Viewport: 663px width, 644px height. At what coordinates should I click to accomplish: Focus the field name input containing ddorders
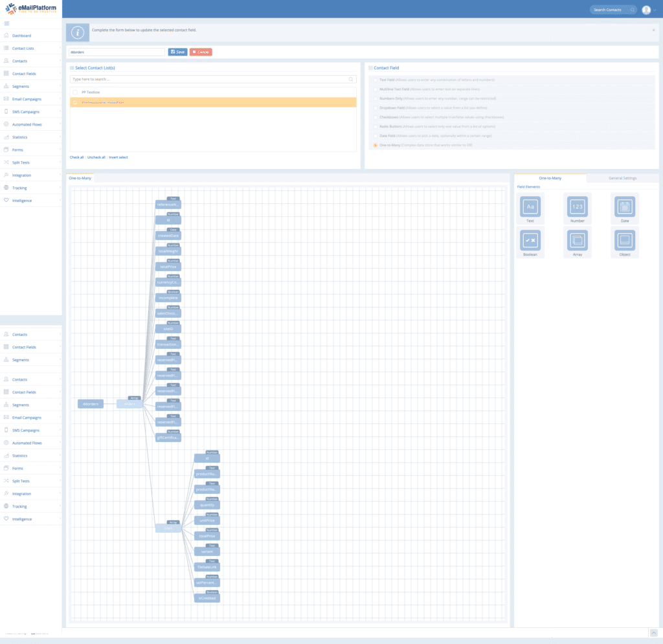117,52
